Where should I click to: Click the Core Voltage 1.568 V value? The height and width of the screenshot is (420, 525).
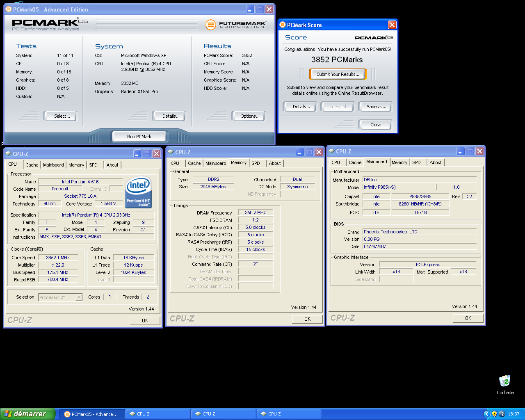click(108, 203)
